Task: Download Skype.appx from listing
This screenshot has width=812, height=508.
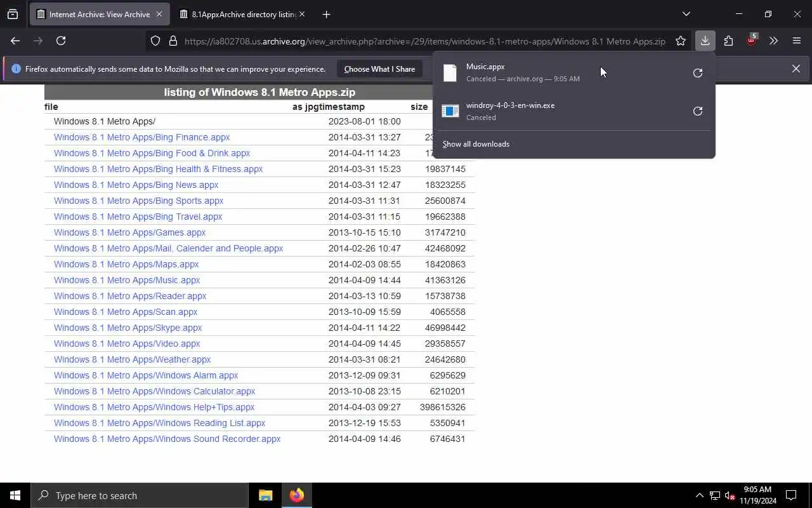Action: pyautogui.click(x=128, y=328)
